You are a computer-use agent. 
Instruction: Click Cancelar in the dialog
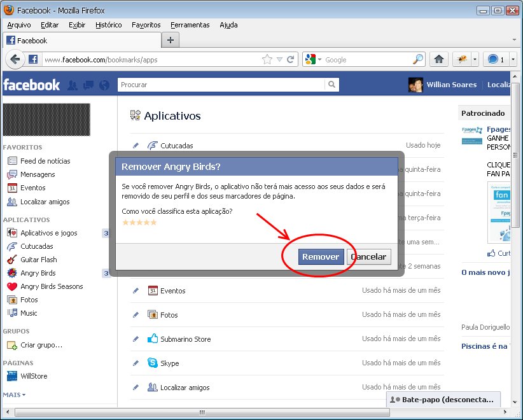point(368,257)
